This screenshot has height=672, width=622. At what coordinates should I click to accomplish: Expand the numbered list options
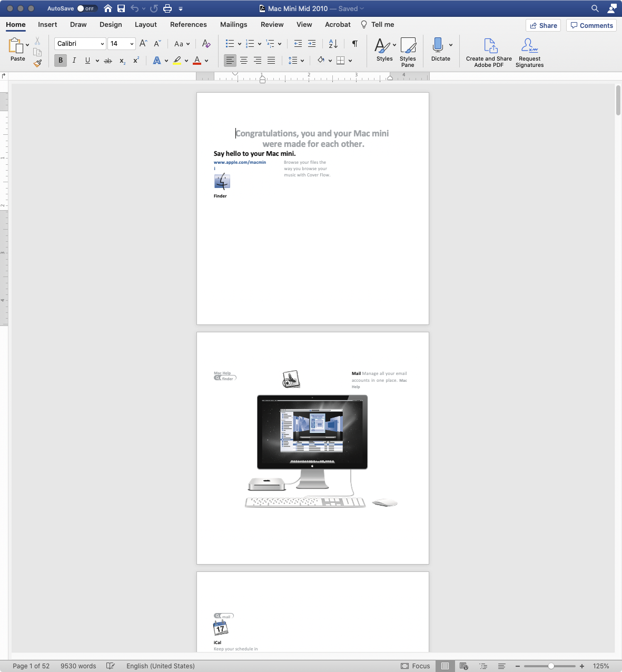pos(260,44)
